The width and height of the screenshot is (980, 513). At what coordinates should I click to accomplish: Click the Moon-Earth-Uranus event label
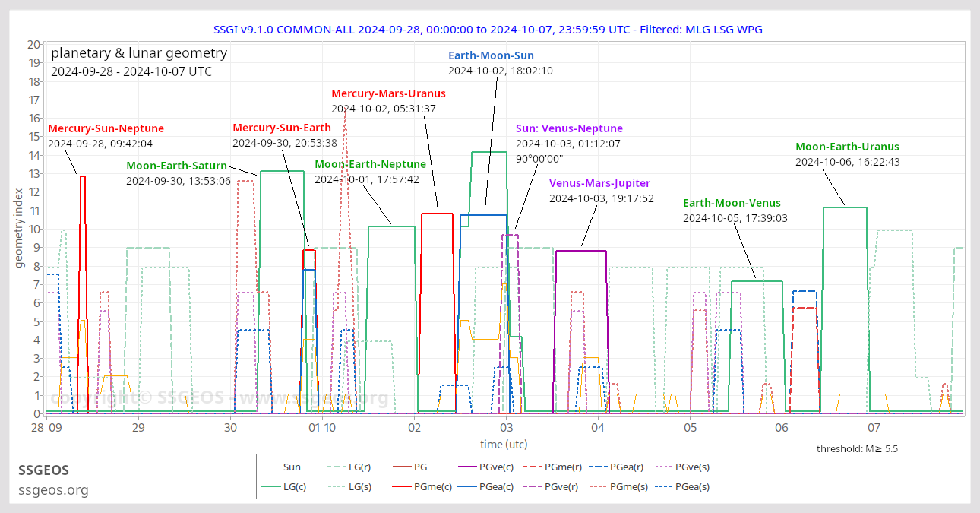click(x=846, y=146)
